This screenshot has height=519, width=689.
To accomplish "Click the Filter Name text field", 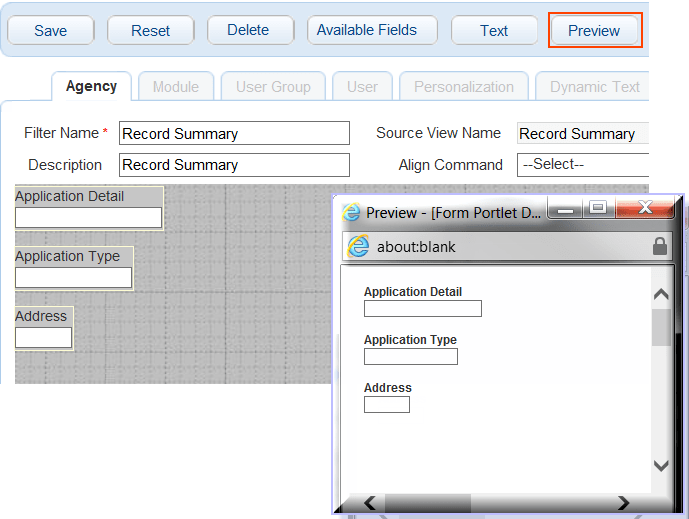I will click(x=234, y=134).
